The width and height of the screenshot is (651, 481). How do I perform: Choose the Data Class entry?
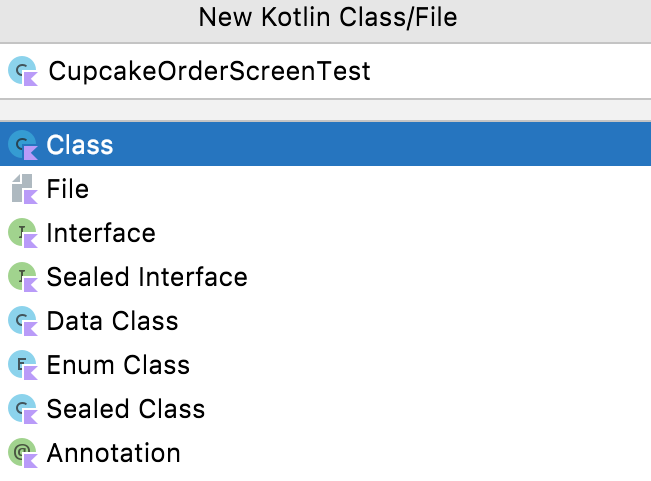[x=112, y=321]
